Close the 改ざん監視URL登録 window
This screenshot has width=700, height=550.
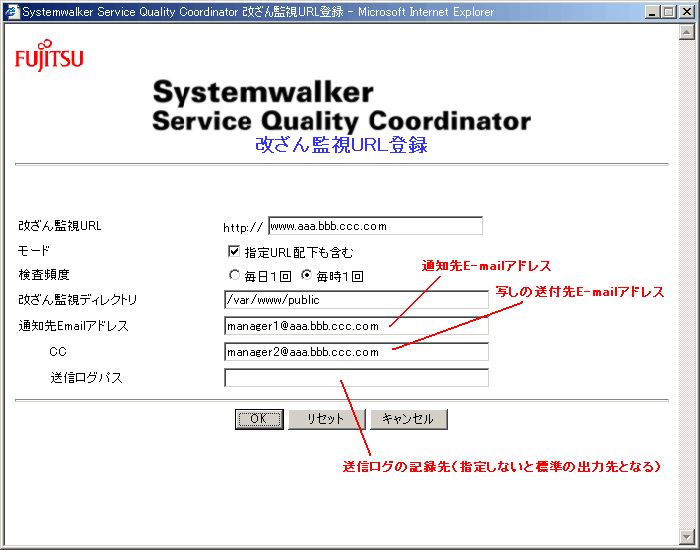[x=682, y=12]
